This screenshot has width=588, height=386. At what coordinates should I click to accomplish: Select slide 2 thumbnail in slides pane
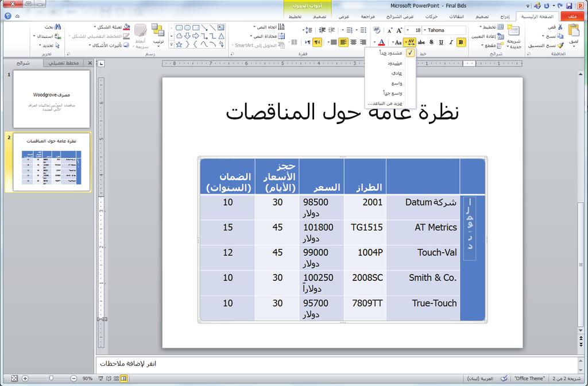click(52, 162)
